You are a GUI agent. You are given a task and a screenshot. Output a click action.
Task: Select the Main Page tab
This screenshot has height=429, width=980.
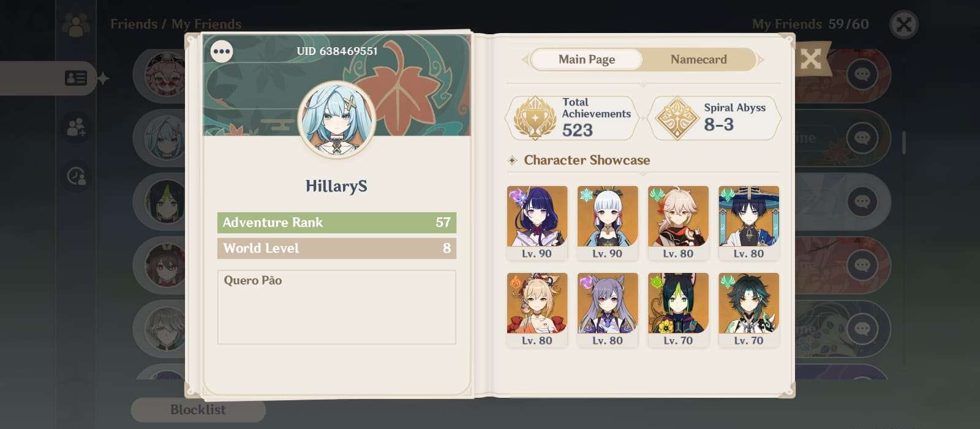pos(586,59)
